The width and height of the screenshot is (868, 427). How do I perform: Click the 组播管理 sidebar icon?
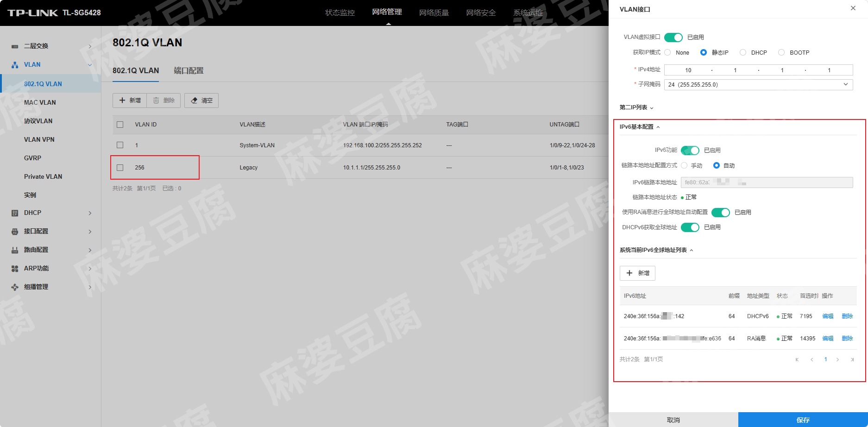tap(15, 287)
